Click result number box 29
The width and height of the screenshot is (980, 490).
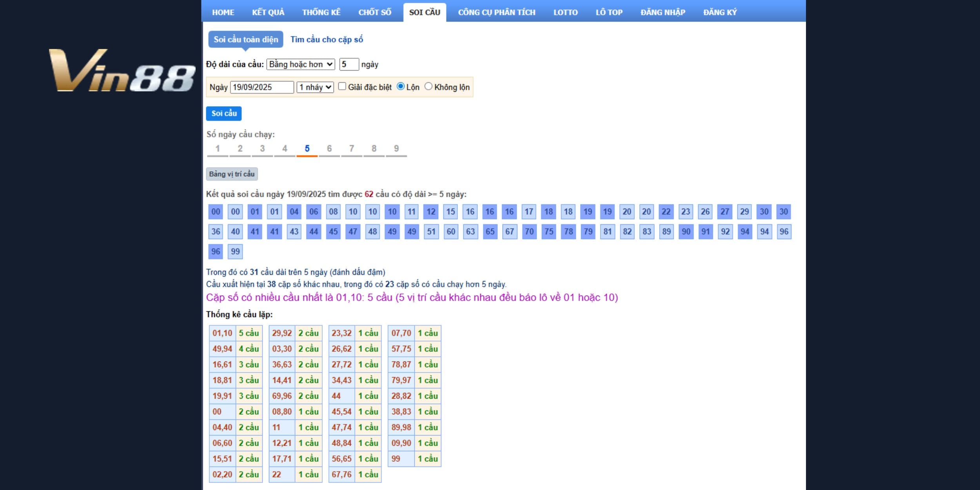click(744, 212)
